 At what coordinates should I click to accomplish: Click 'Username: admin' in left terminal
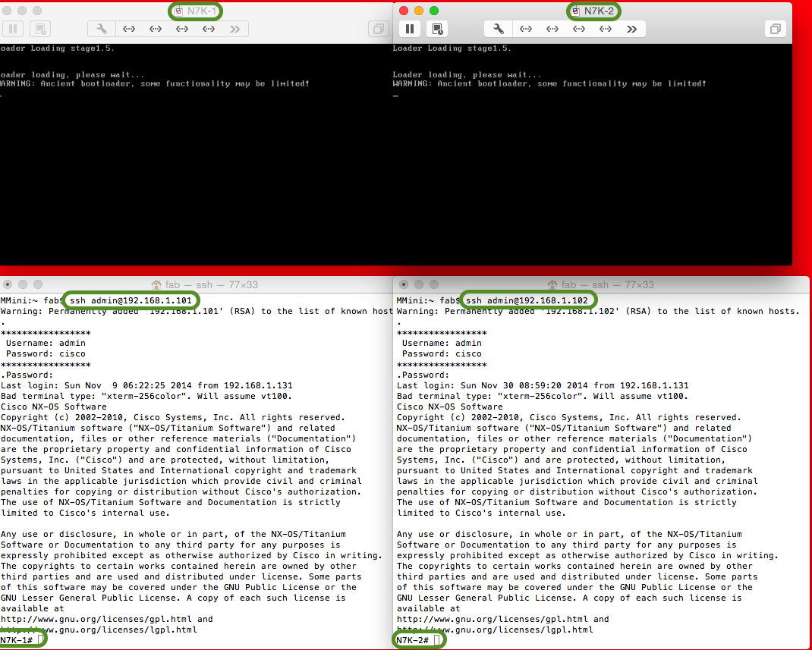point(46,343)
